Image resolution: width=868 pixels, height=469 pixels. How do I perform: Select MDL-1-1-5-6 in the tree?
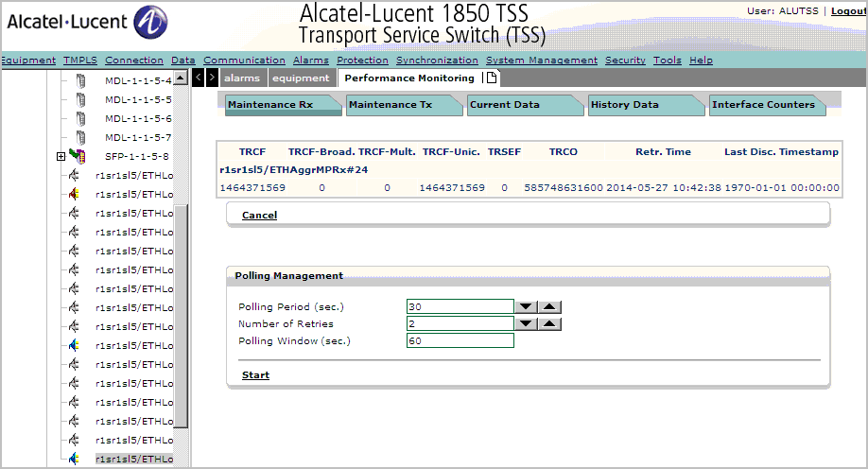[138, 118]
